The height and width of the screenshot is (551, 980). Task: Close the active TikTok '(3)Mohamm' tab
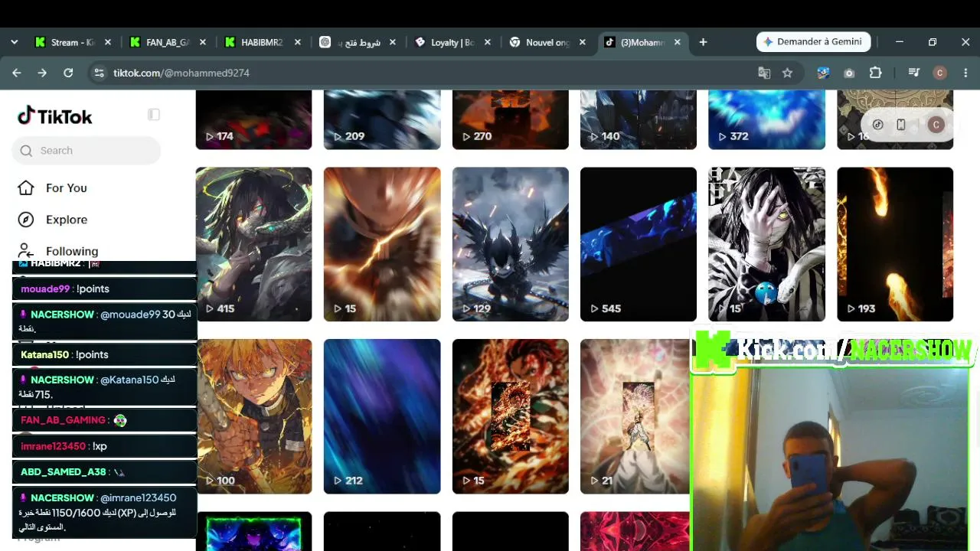pyautogui.click(x=678, y=42)
